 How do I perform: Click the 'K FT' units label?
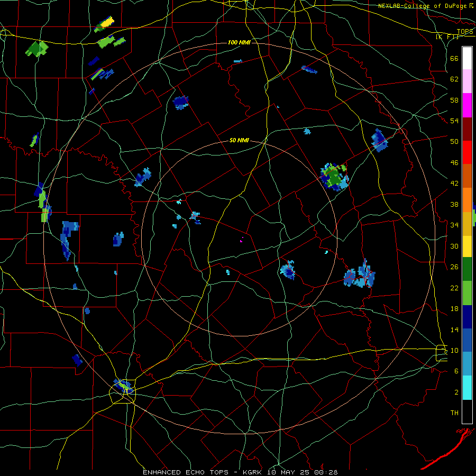447,36
